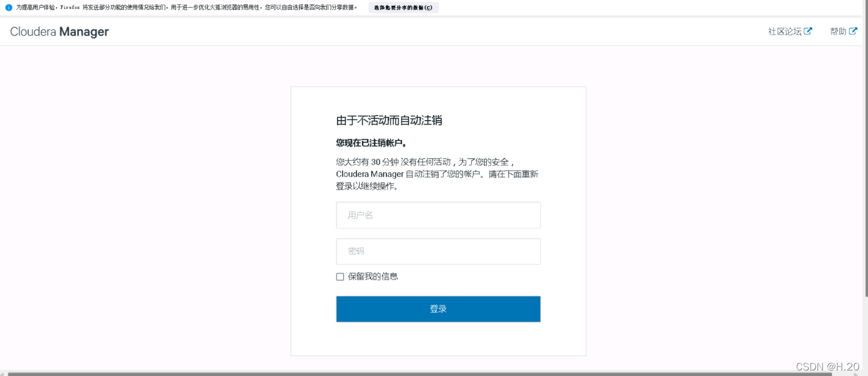Open the 社区论坛 community forum link

pyautogui.click(x=785, y=31)
